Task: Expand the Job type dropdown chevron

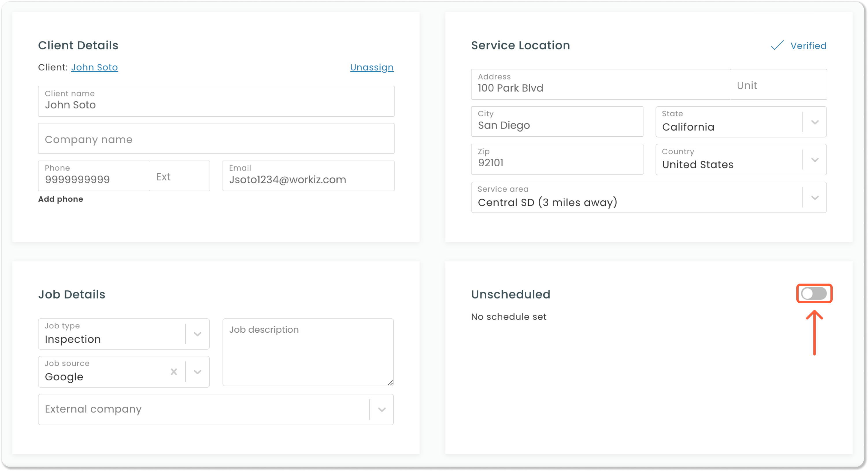Action: (x=197, y=334)
